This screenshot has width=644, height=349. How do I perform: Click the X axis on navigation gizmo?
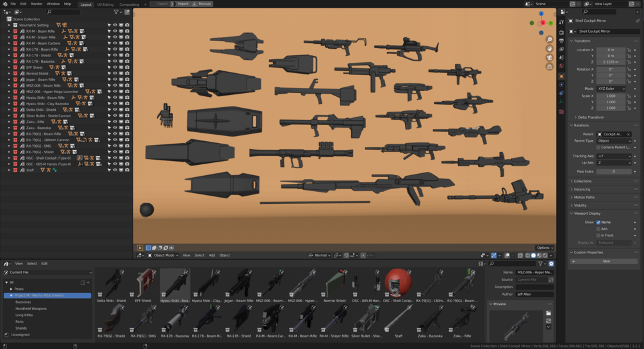(543, 23)
